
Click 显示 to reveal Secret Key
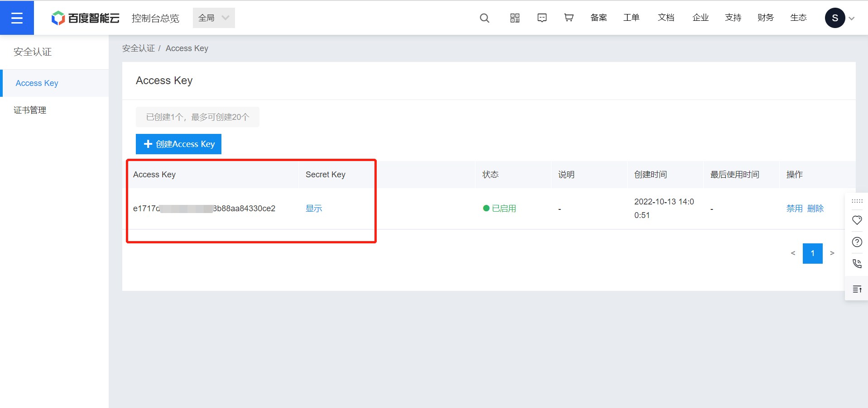pyautogui.click(x=314, y=209)
